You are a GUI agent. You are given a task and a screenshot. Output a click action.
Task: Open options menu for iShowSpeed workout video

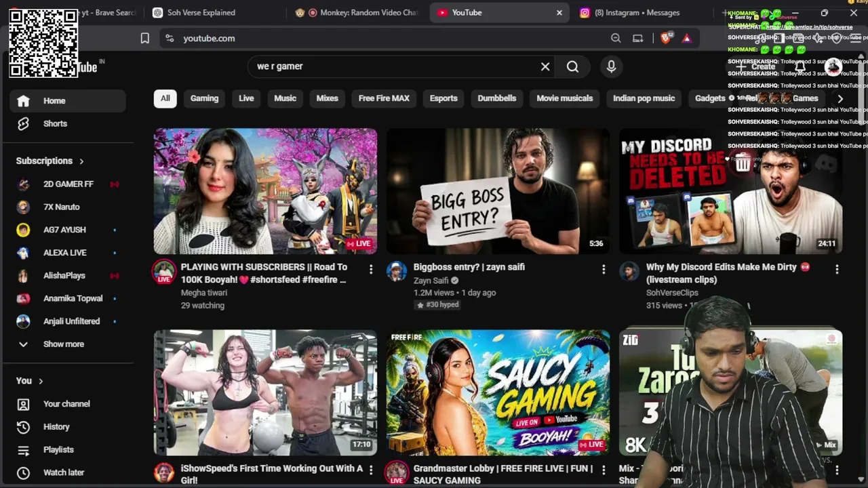(x=371, y=470)
